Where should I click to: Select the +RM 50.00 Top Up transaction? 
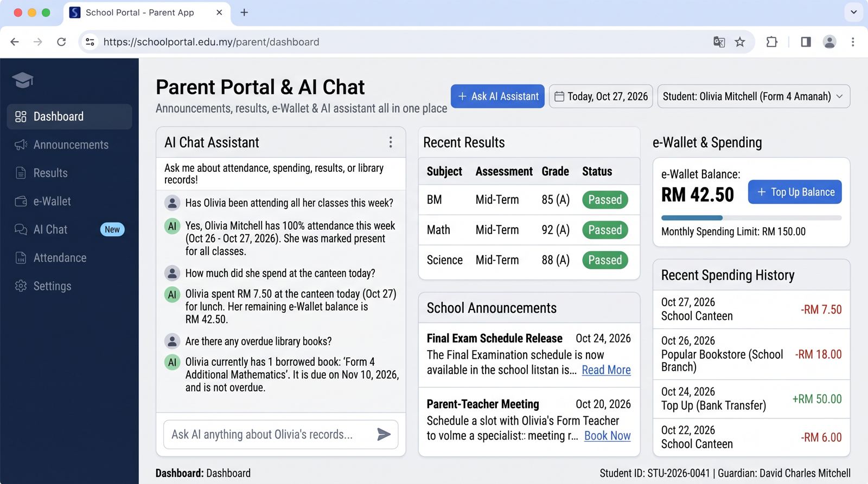click(751, 399)
